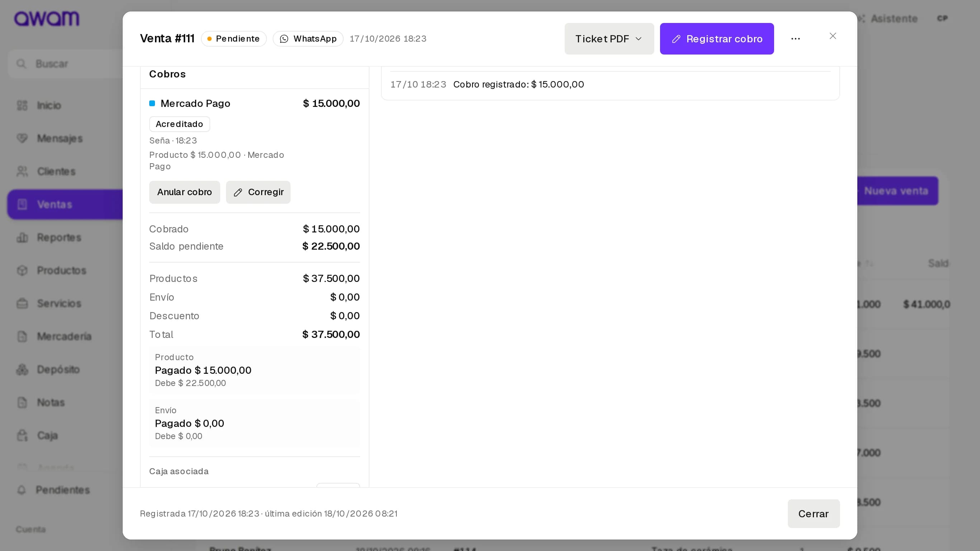Image resolution: width=980 pixels, height=551 pixels.
Task: Click the Debe $ 22.500,00 text
Action: [190, 383]
